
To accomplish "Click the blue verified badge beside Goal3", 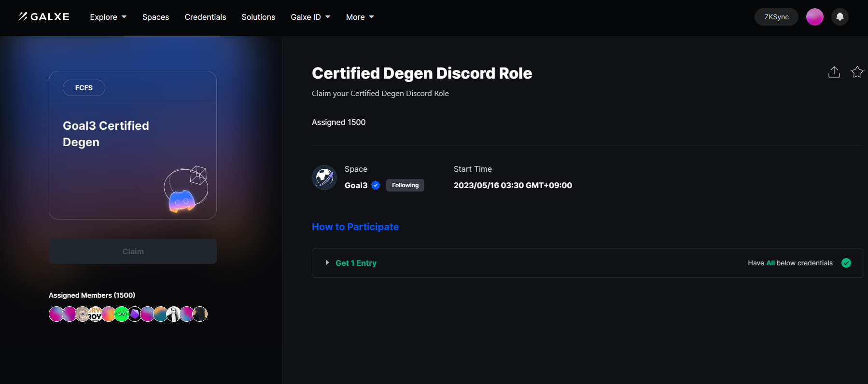I will pyautogui.click(x=376, y=185).
